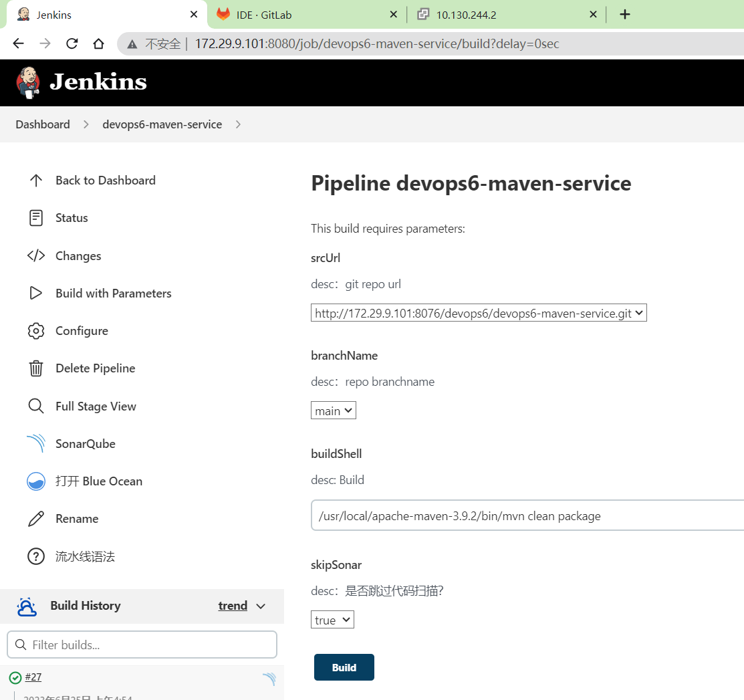Screen dimensions: 744x700
Task: Switch to the Jenkins browser tab
Action: (x=107, y=15)
